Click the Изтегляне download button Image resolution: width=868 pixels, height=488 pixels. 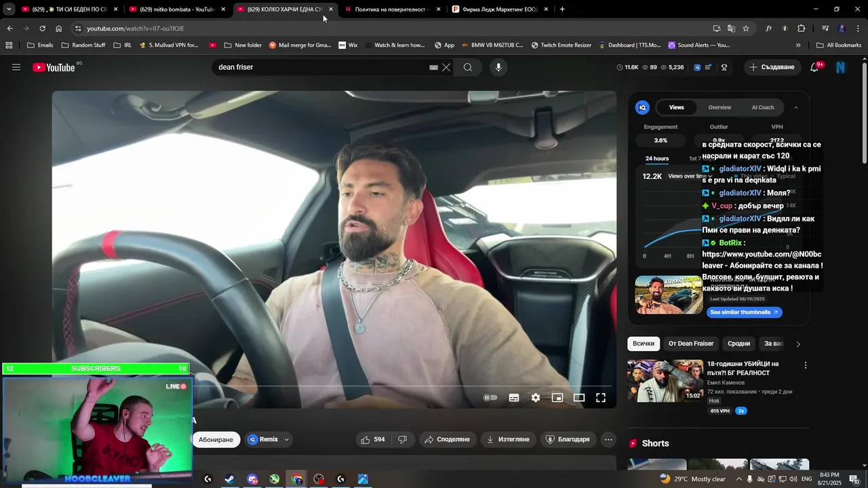(508, 439)
